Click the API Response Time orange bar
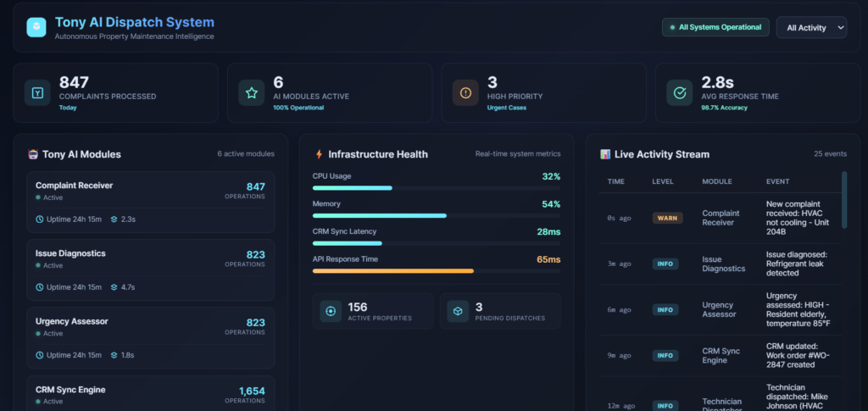The image size is (868, 411). pyautogui.click(x=392, y=271)
